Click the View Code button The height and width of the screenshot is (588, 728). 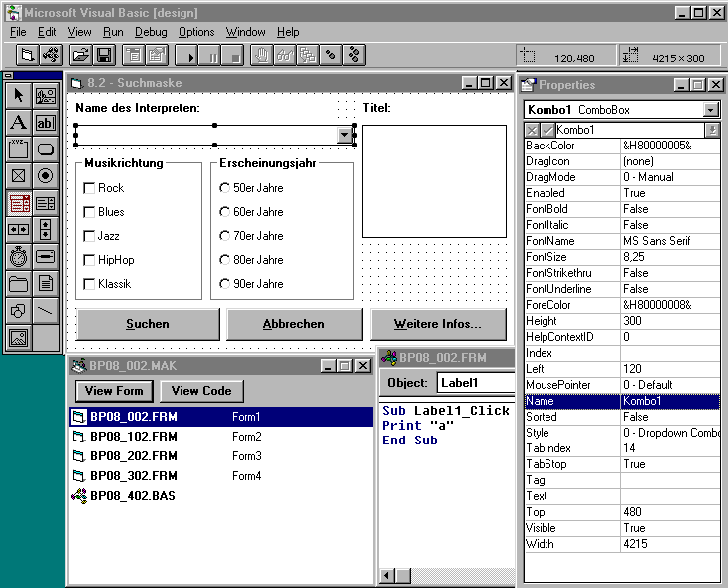click(x=201, y=391)
